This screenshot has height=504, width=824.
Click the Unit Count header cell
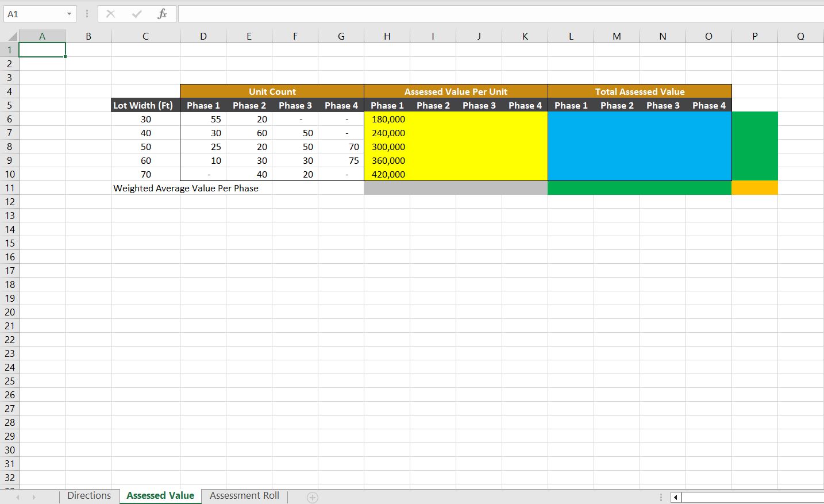pyautogui.click(x=272, y=91)
